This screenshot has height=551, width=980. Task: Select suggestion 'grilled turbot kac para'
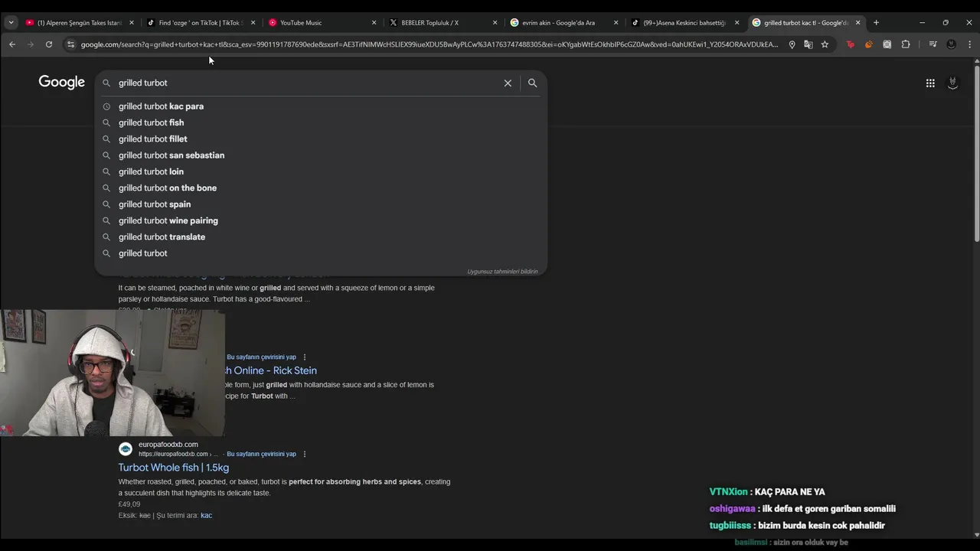tap(321, 106)
